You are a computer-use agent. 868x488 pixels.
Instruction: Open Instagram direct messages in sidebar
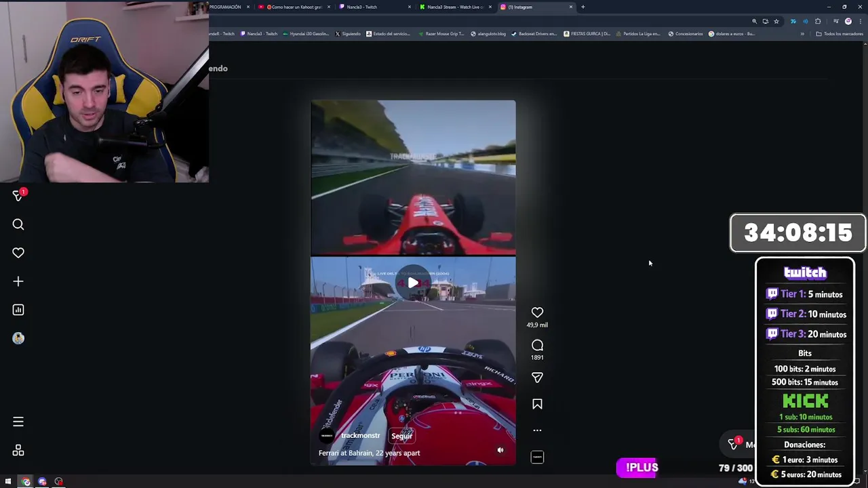coord(18,196)
